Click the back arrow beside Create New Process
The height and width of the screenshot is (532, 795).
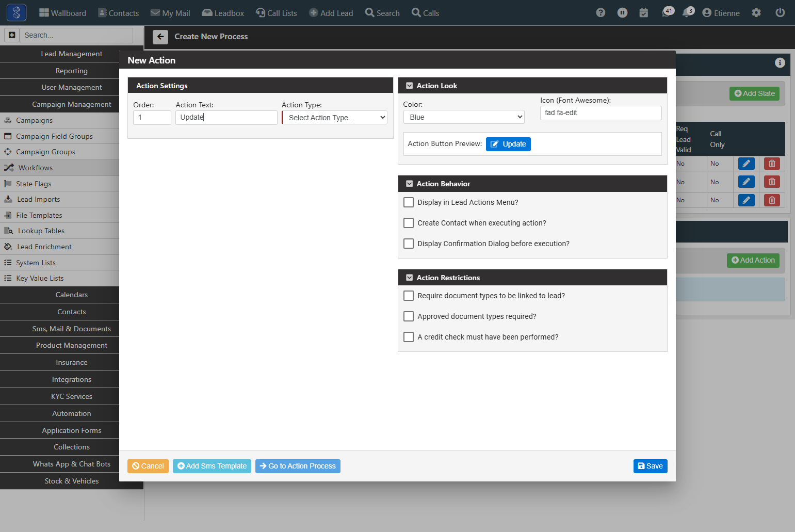coord(160,37)
